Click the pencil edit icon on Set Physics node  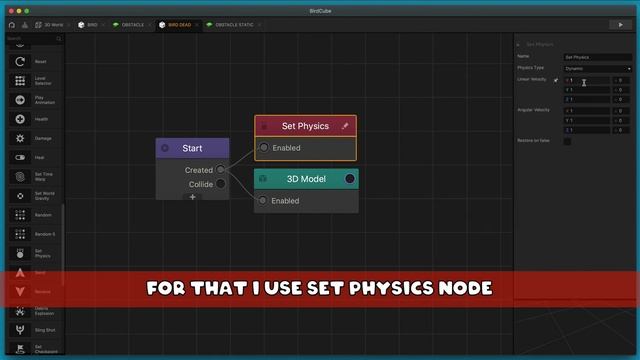[345, 126]
